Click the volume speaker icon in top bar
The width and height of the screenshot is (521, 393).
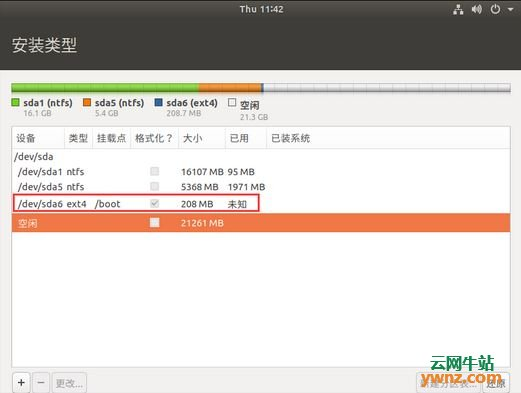pyautogui.click(x=476, y=9)
